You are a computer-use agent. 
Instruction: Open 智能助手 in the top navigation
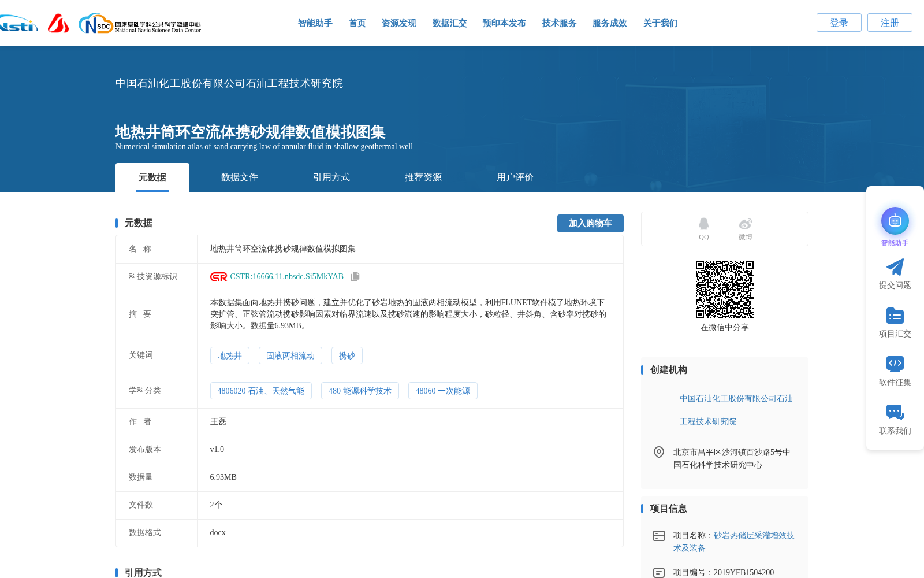tap(315, 23)
